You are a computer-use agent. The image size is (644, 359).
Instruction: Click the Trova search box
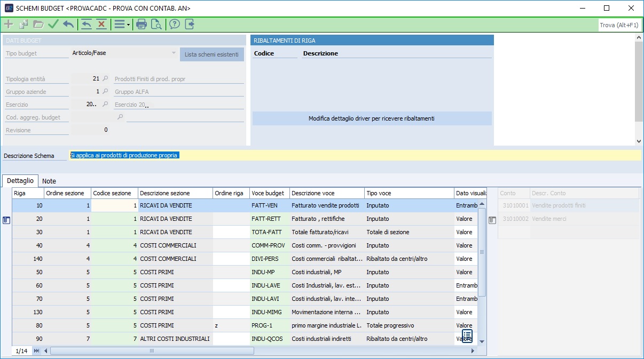[x=619, y=25]
